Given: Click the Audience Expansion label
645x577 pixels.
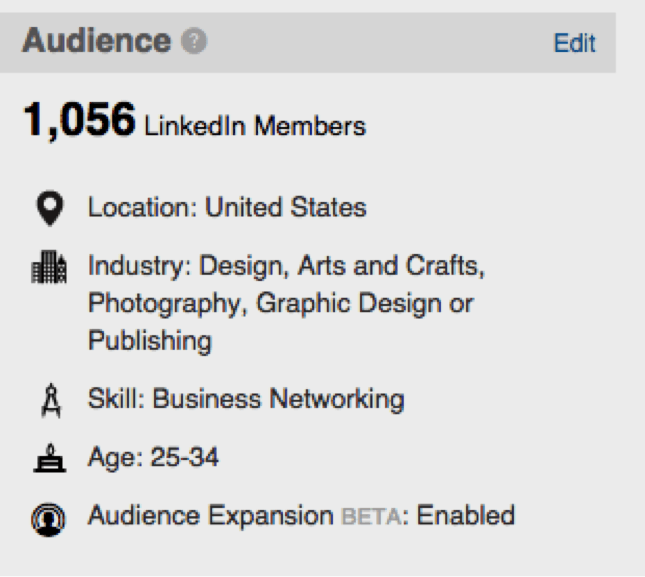Looking at the screenshot, I should click(x=210, y=516).
